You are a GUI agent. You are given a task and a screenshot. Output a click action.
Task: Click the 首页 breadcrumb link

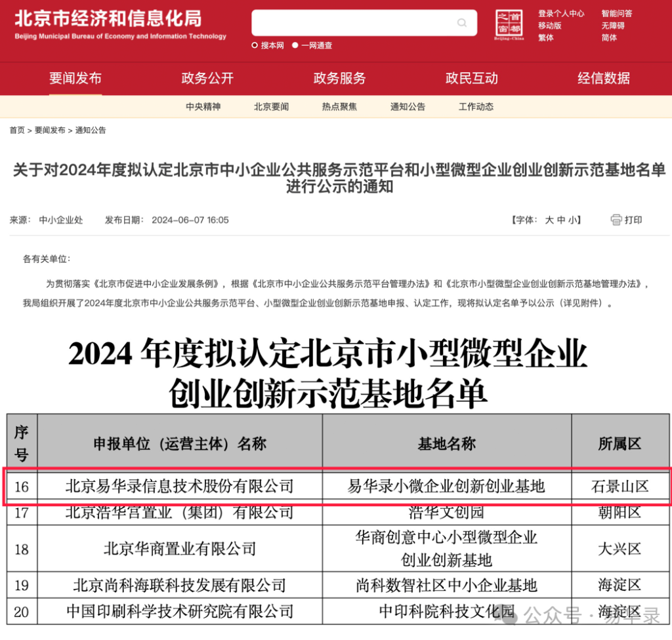(17, 130)
